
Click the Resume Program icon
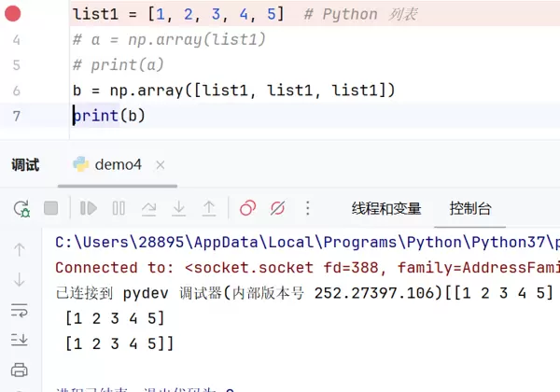[x=89, y=208]
